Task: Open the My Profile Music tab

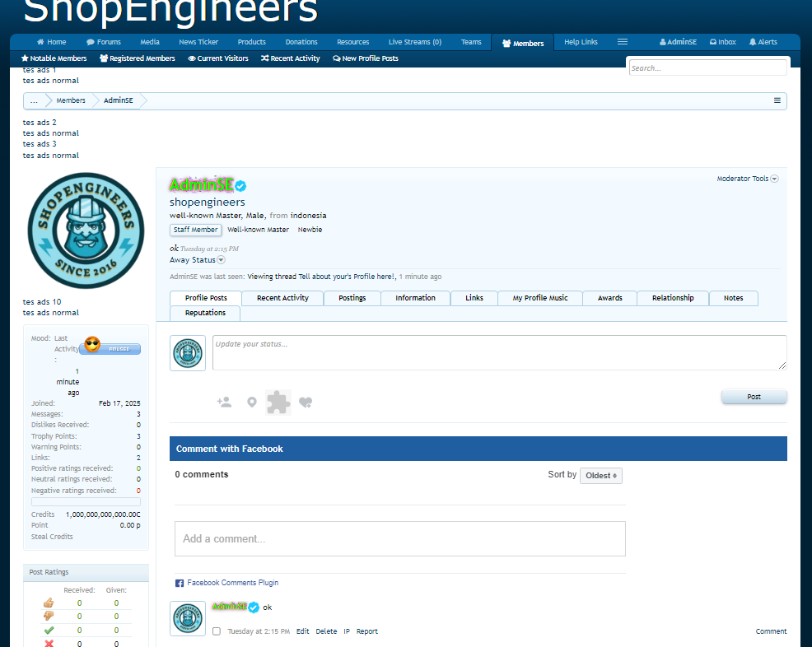Action: tap(540, 298)
